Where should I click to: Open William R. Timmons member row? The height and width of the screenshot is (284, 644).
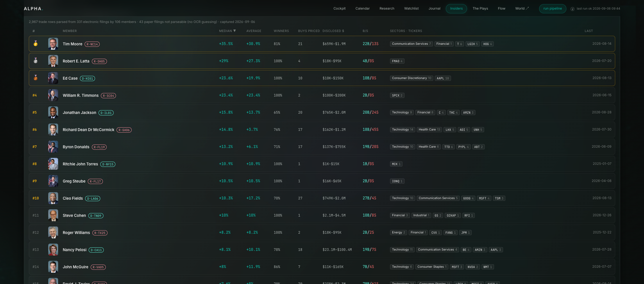pyautogui.click(x=322, y=95)
